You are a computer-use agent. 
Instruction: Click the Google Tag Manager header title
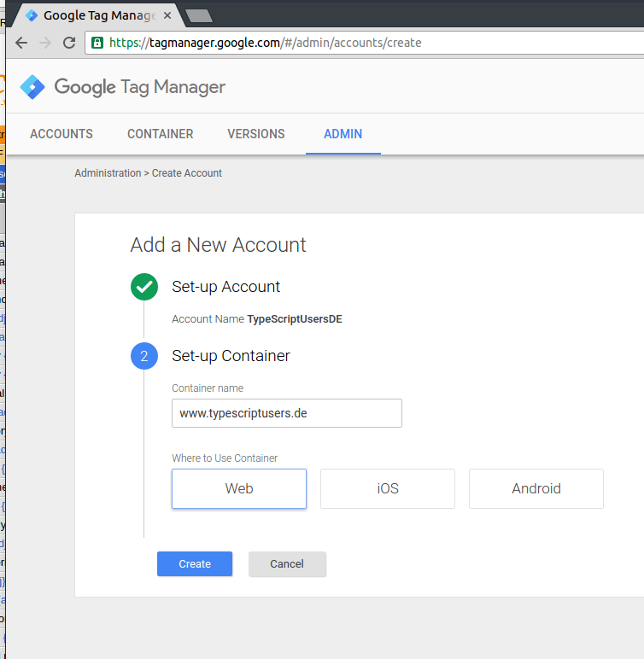click(x=140, y=87)
